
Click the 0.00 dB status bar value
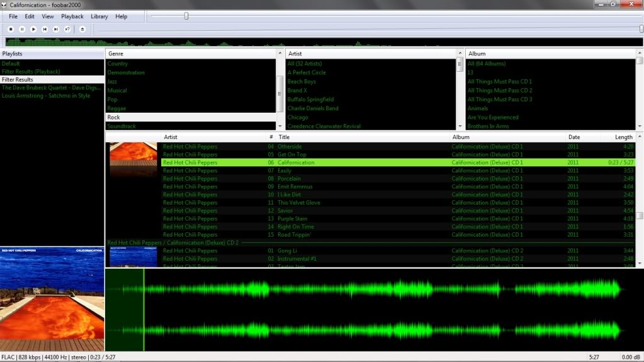(631, 358)
